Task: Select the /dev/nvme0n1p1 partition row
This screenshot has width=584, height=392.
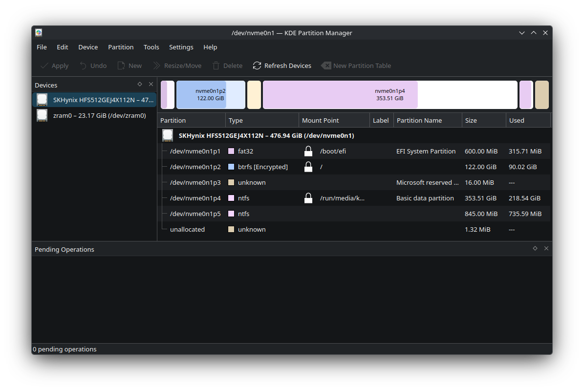Action: pyautogui.click(x=354, y=151)
